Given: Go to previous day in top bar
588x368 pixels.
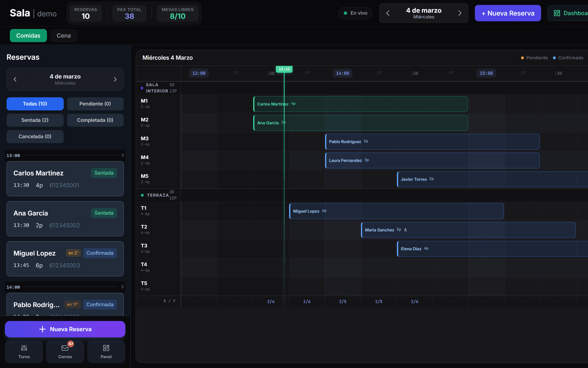Looking at the screenshot, I should [x=388, y=13].
